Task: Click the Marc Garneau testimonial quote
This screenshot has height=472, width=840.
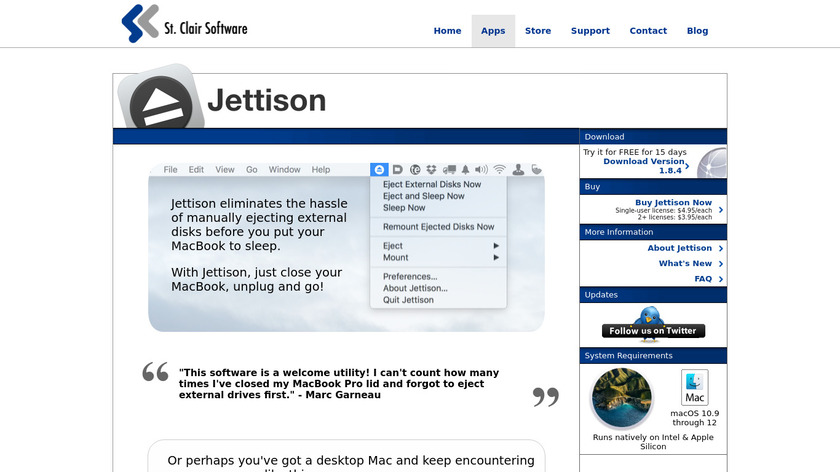Action: point(339,384)
